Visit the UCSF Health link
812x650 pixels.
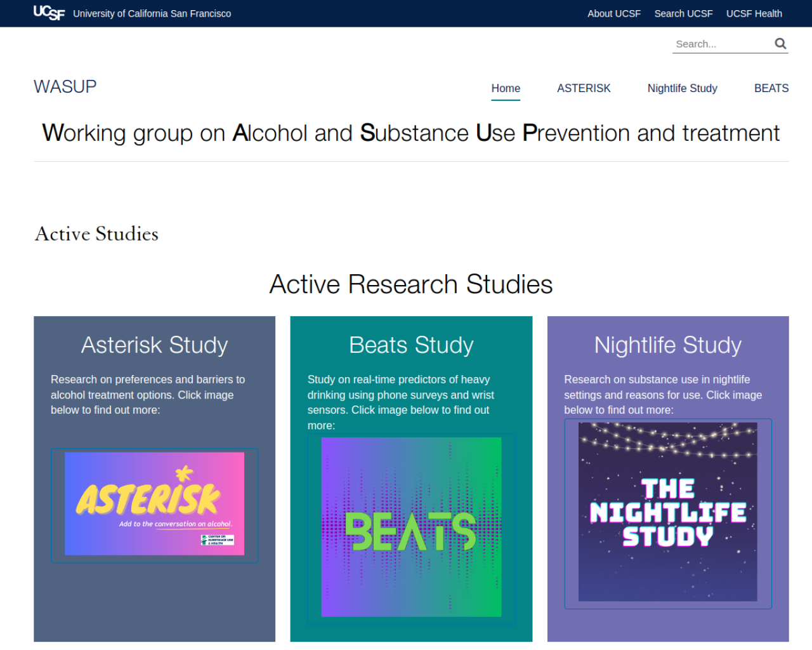click(754, 13)
